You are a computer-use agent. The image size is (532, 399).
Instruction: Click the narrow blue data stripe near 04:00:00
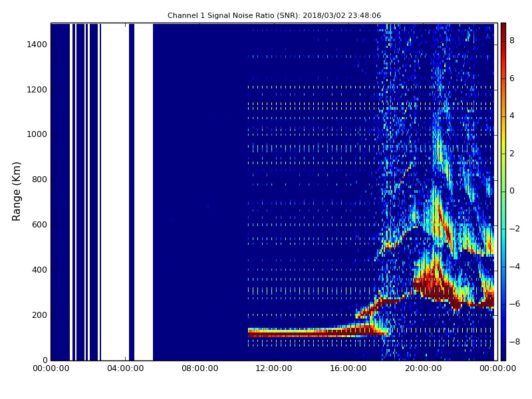tap(132, 192)
